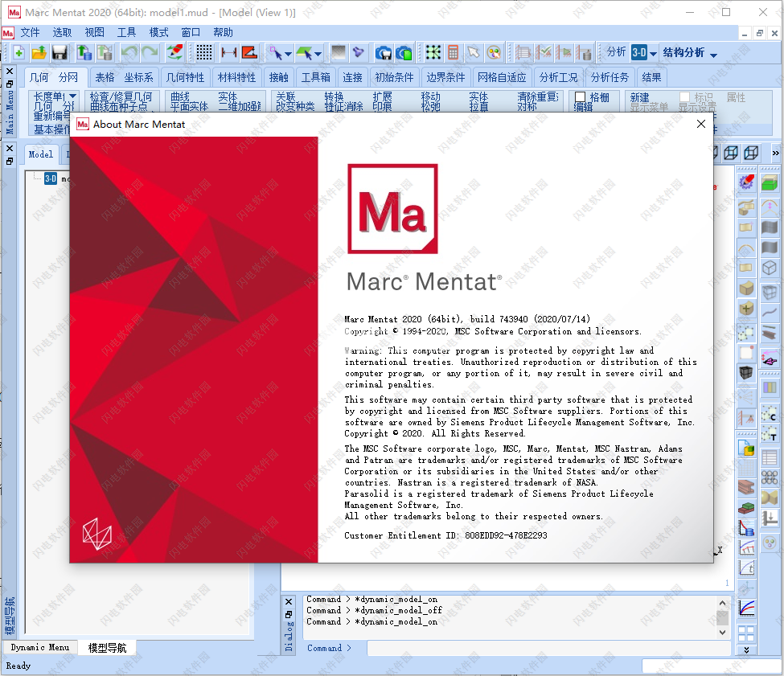Click the four-pane view layout icon
This screenshot has width=784, height=676.
[746, 633]
